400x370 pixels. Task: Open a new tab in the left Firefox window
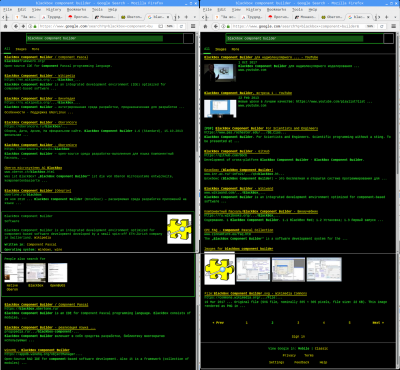(x=186, y=17)
